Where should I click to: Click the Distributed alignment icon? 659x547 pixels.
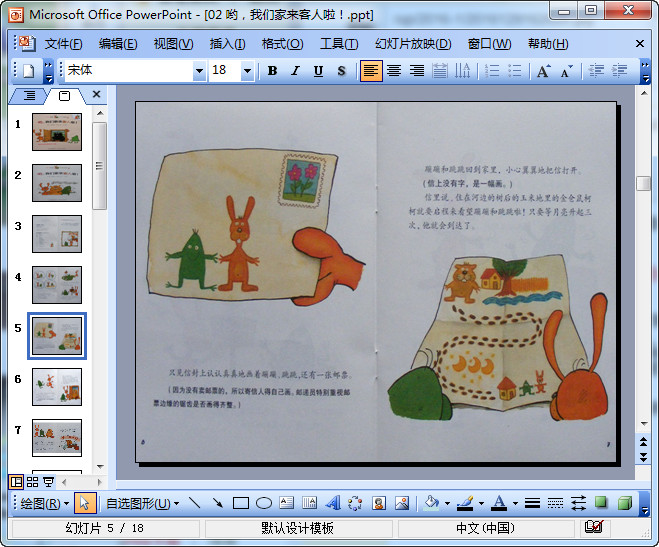click(440, 71)
